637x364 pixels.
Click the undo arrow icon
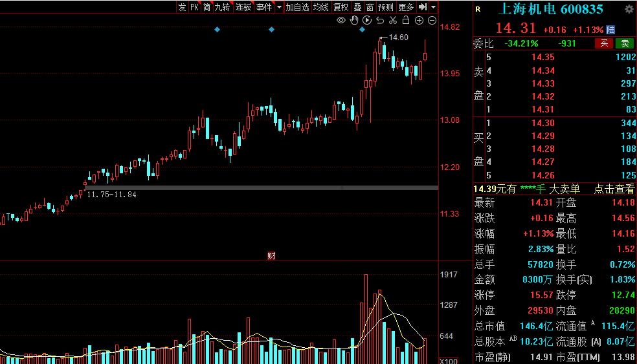coord(380,20)
